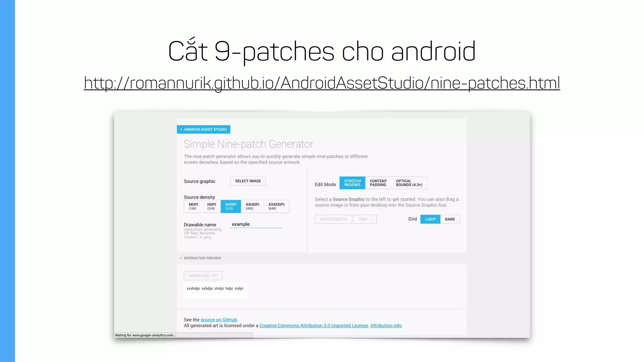Collapse the Interactive Preview section
644x362 pixels.
tap(200, 258)
